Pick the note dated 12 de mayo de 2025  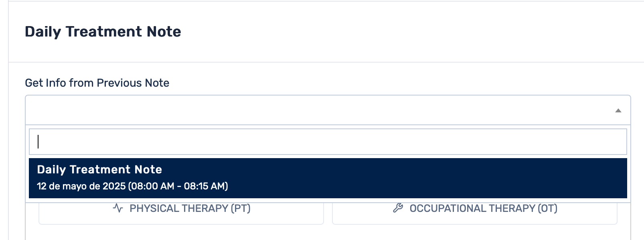[81, 186]
